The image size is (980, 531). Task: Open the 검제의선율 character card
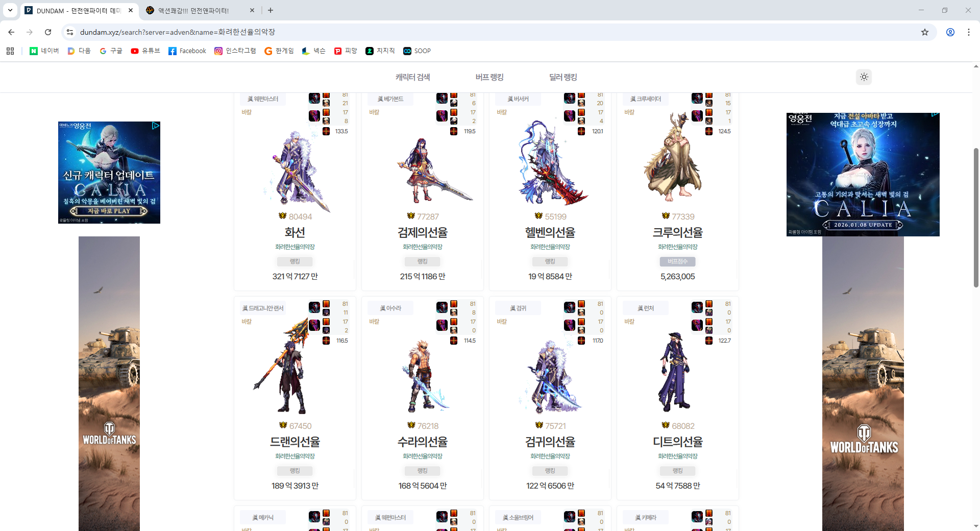[x=423, y=232]
